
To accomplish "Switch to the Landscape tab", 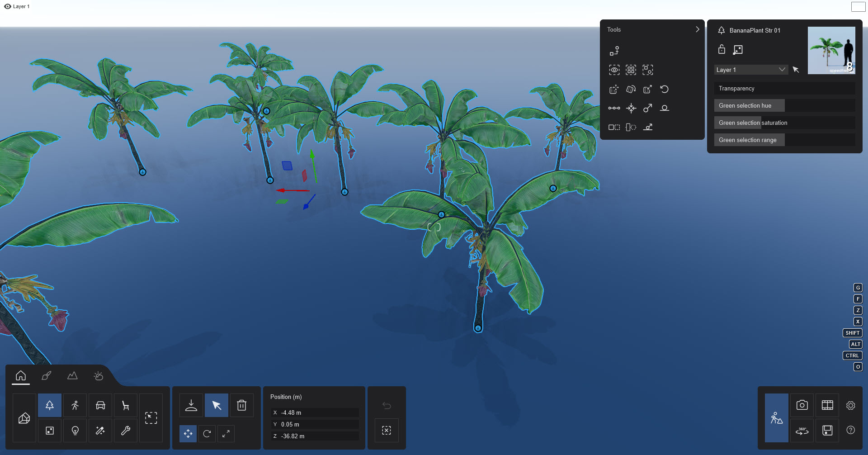I will point(72,376).
